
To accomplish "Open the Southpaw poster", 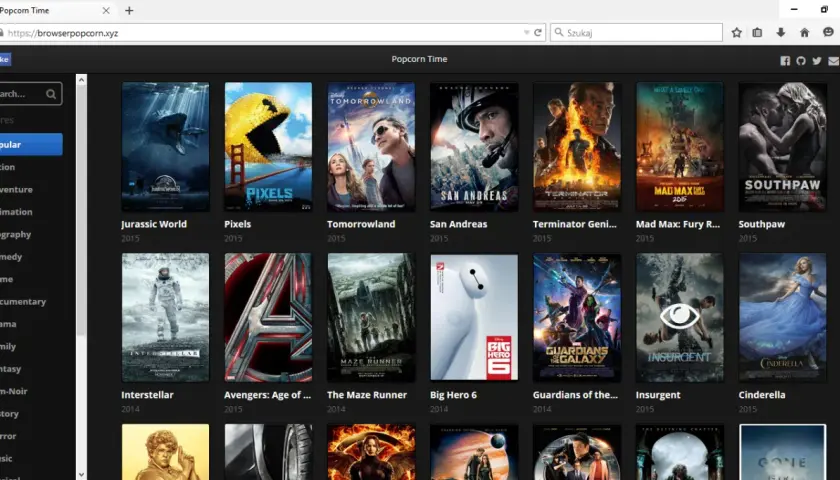I will 783,147.
